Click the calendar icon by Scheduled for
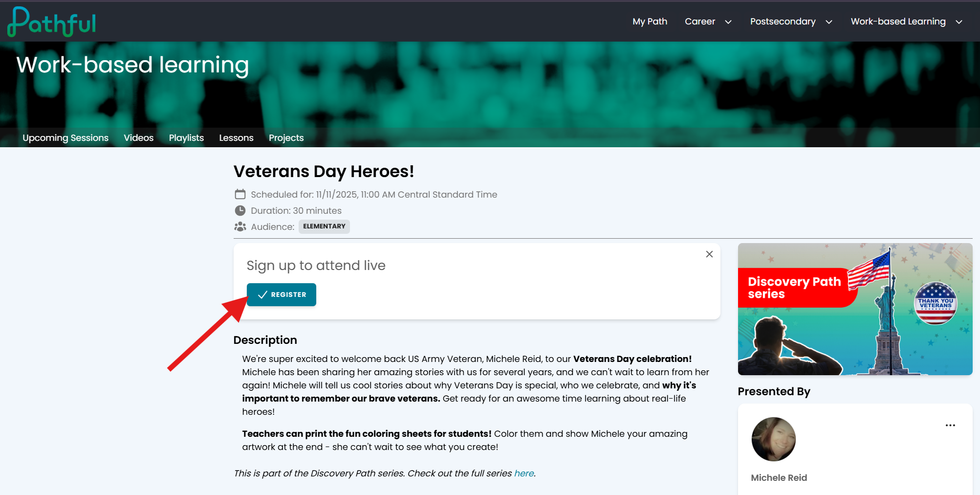This screenshot has width=980, height=495. [x=240, y=194]
